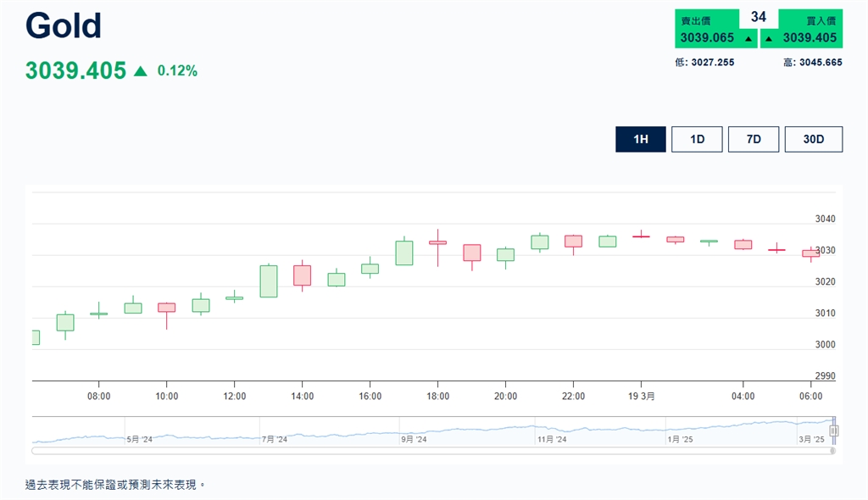Click the red candle at 14:00
868x500 pixels.
tap(303, 275)
